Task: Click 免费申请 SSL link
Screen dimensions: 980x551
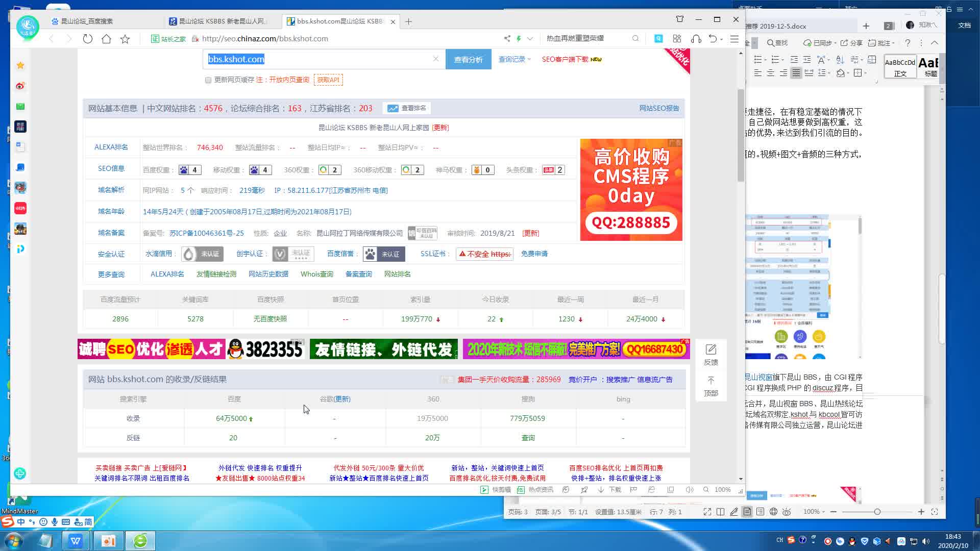Action: coord(534,254)
